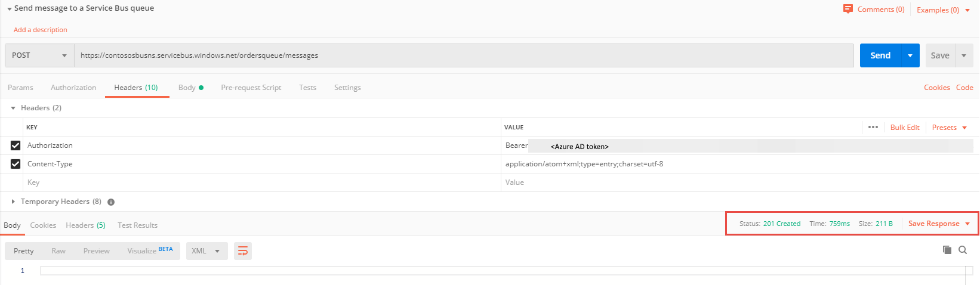Screen dimensions: 980x285
Task: Copy response body with the copy icon
Action: click(947, 250)
